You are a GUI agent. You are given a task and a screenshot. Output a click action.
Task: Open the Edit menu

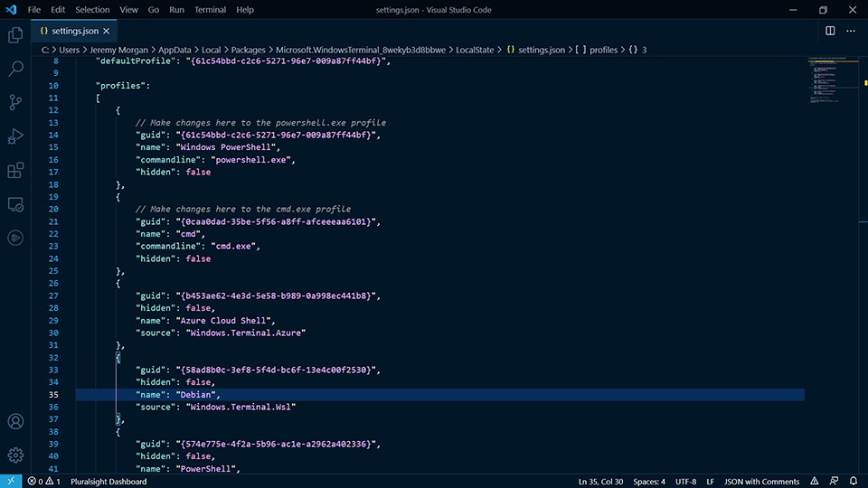58,9
